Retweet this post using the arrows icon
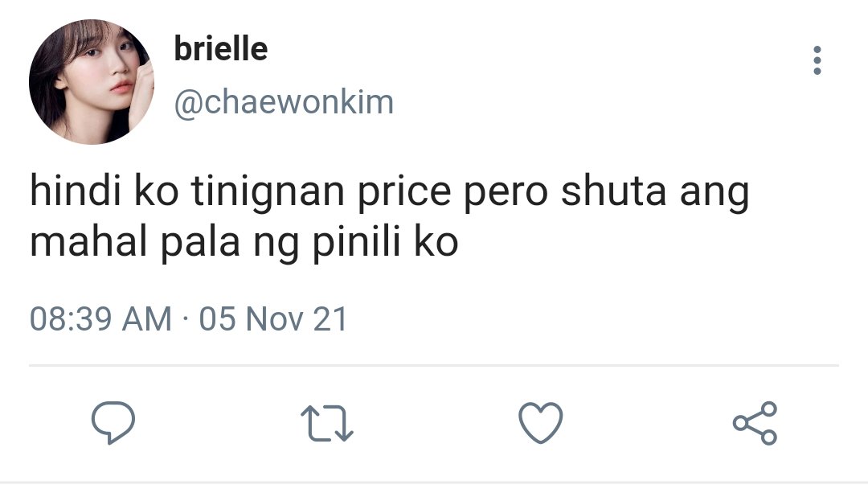The image size is (868, 497). click(326, 423)
